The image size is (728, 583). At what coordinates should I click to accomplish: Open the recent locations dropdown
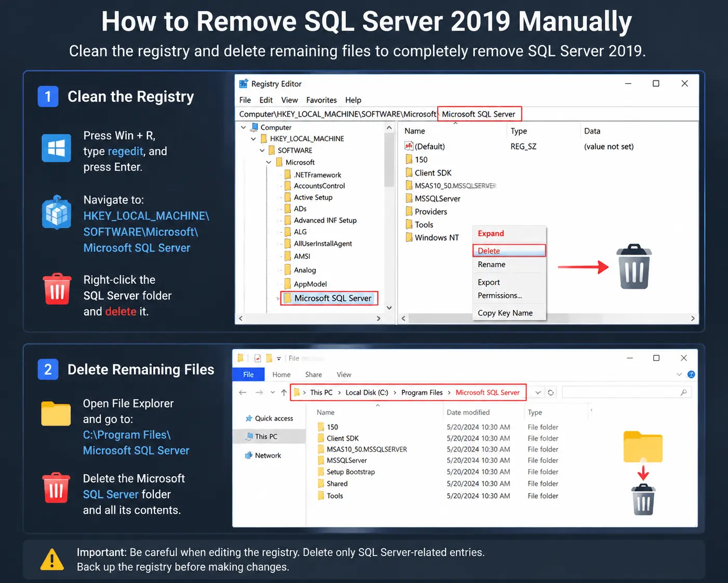273,392
